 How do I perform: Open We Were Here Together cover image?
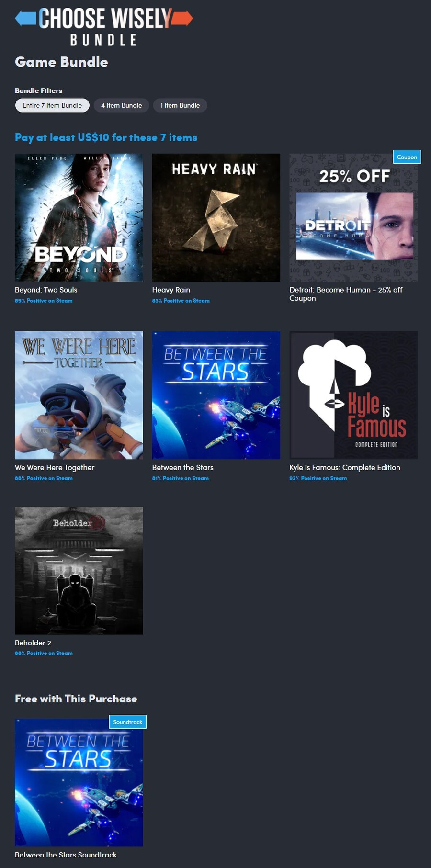pyautogui.click(x=79, y=395)
